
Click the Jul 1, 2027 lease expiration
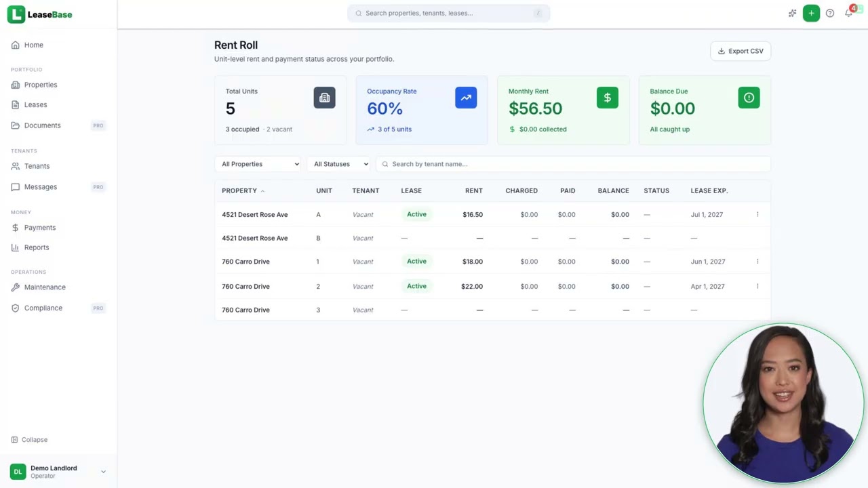coord(707,214)
